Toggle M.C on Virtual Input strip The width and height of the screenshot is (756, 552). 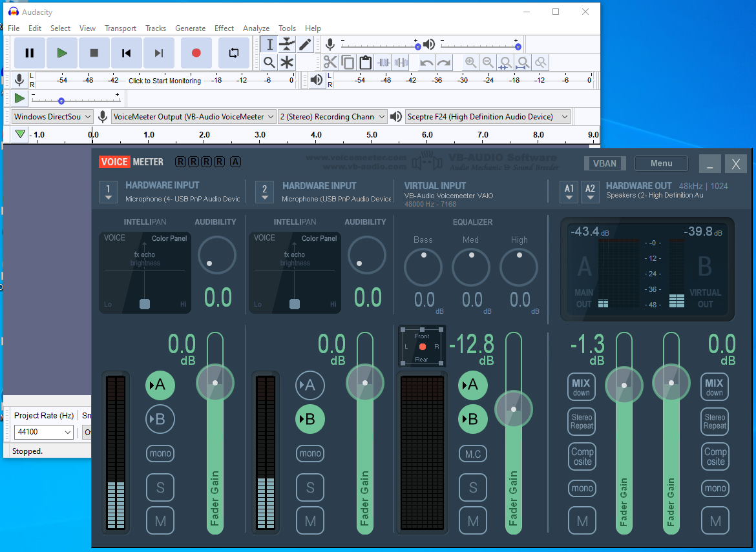[473, 454]
